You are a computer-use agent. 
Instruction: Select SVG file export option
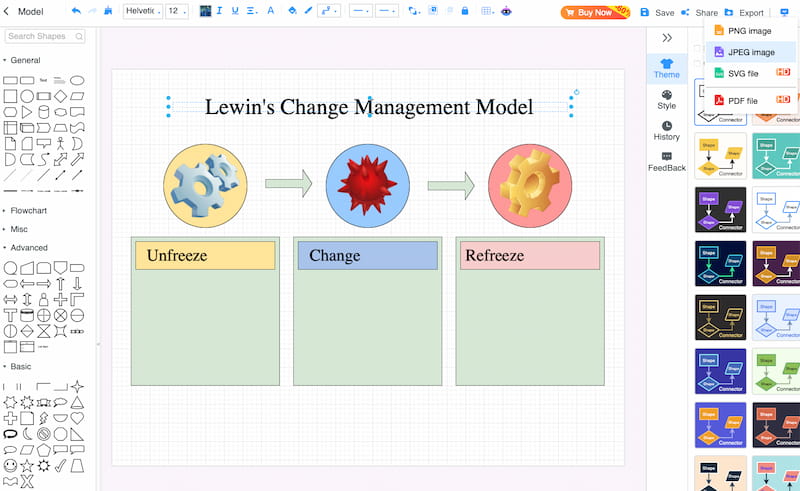[x=750, y=73]
